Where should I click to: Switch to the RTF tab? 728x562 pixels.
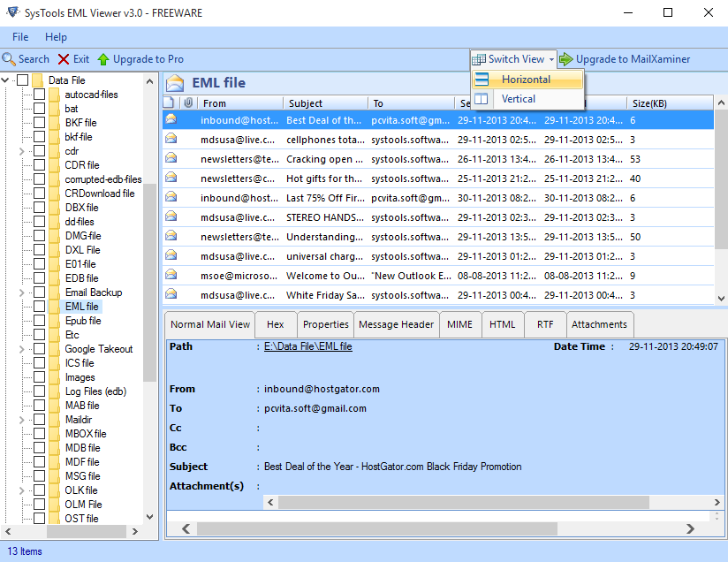pos(545,324)
